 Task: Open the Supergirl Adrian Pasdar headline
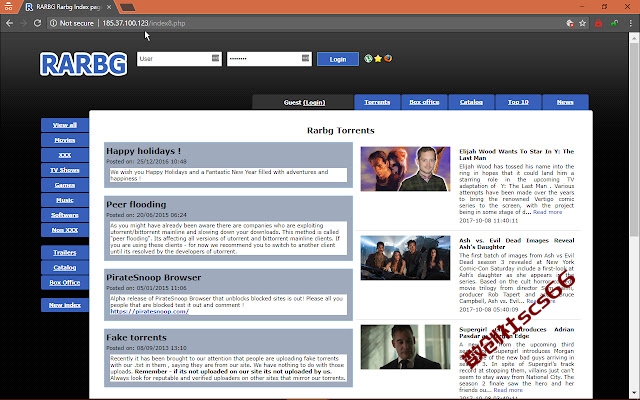(x=517, y=333)
